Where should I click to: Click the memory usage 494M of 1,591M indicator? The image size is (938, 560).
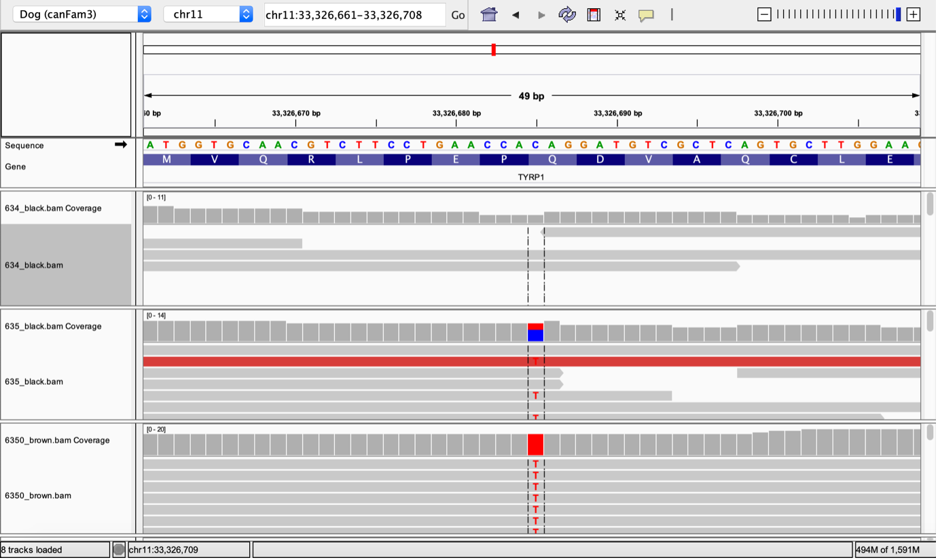tap(894, 550)
